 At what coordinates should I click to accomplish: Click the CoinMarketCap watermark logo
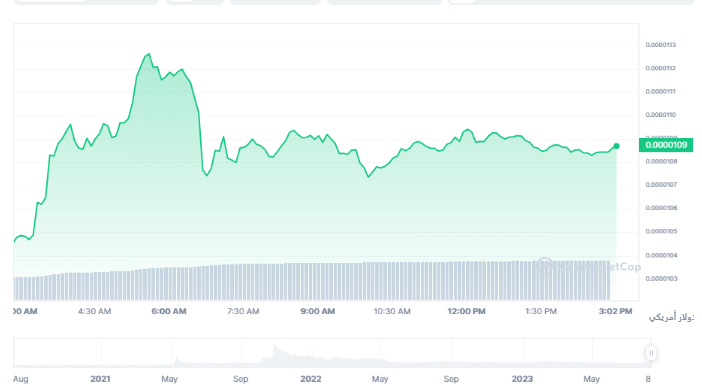click(x=587, y=266)
